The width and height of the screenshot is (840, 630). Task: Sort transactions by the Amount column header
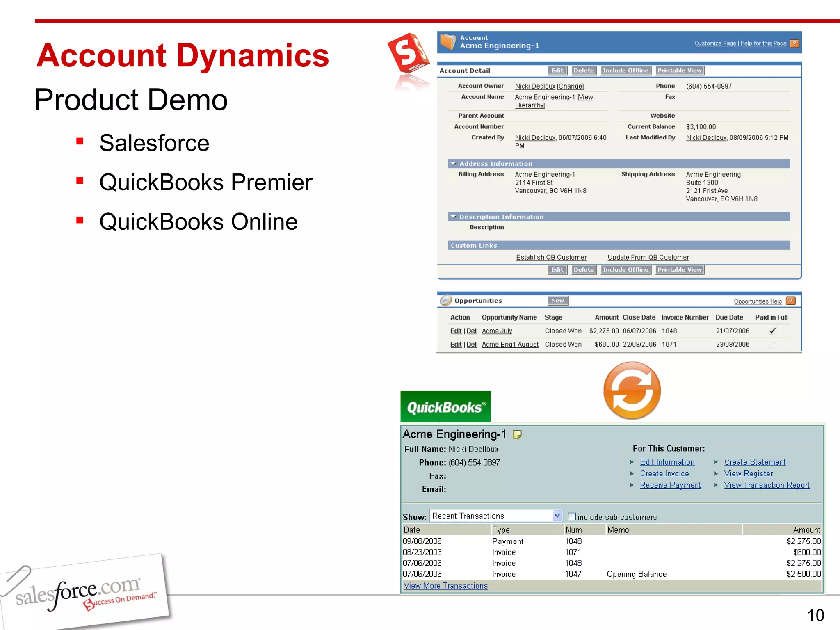point(782,530)
